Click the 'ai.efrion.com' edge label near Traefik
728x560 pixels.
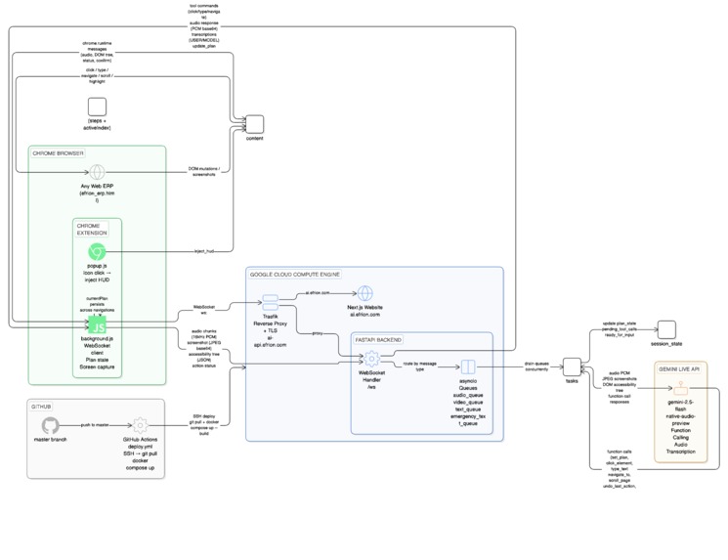(x=318, y=293)
